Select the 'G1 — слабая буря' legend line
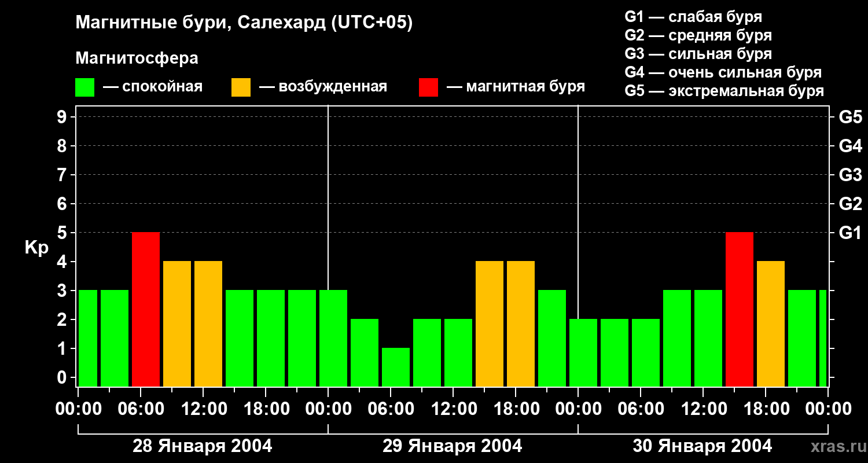The height and width of the screenshot is (463, 868). click(693, 17)
